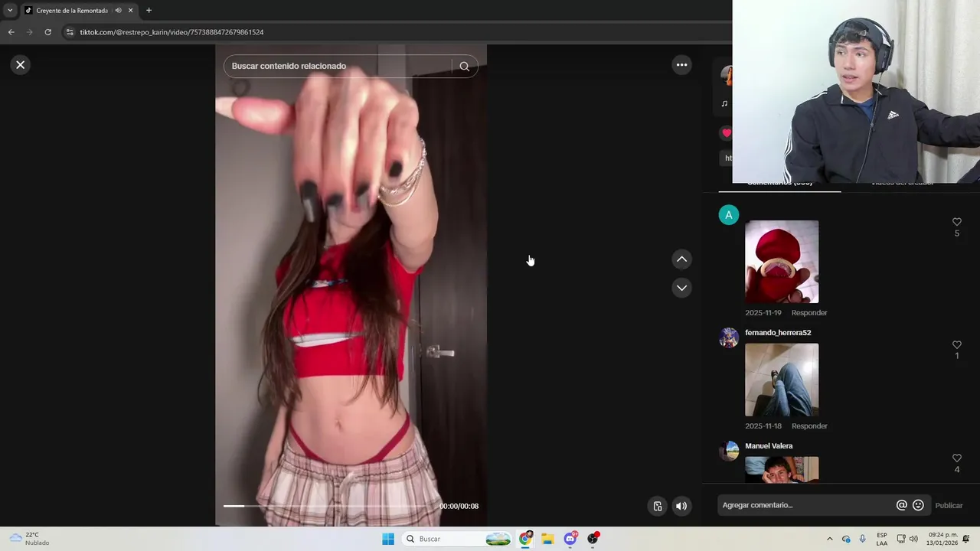Click the taskbar Buscar search box
980x551 pixels.
[457, 539]
